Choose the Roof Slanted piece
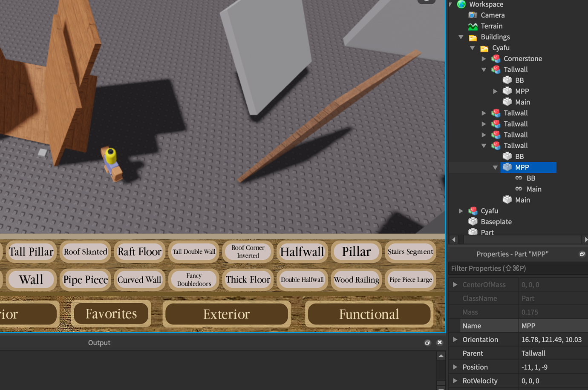The height and width of the screenshot is (390, 588). coord(85,252)
